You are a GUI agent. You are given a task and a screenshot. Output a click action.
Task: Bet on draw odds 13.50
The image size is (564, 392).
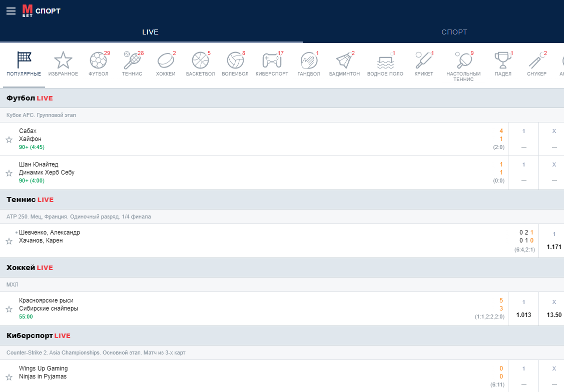554,314
